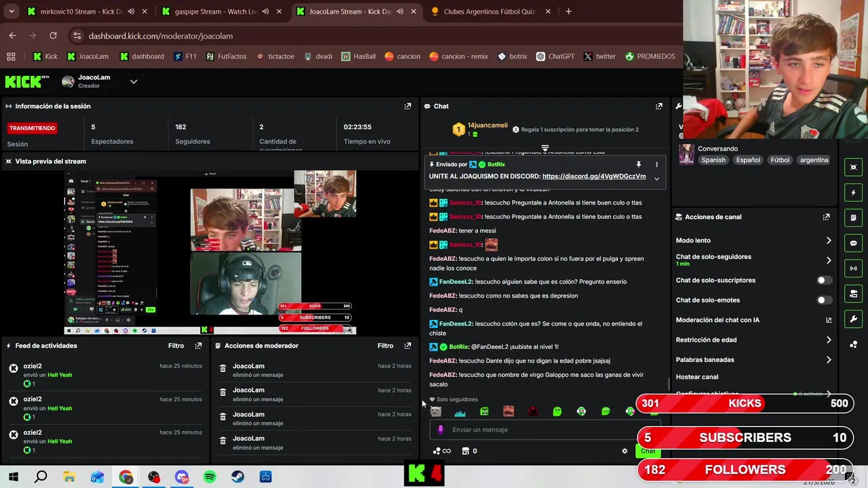The width and height of the screenshot is (868, 488).
Task: Expand the pinned Discord message chevron
Action: pos(656,178)
